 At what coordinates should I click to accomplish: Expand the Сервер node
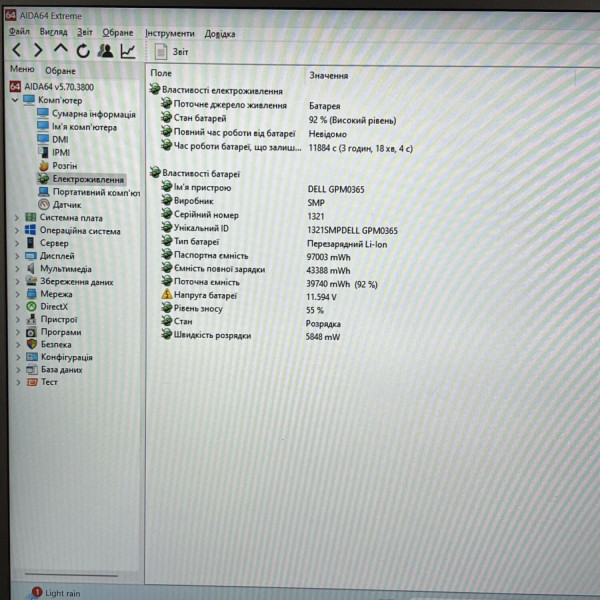tap(17, 243)
